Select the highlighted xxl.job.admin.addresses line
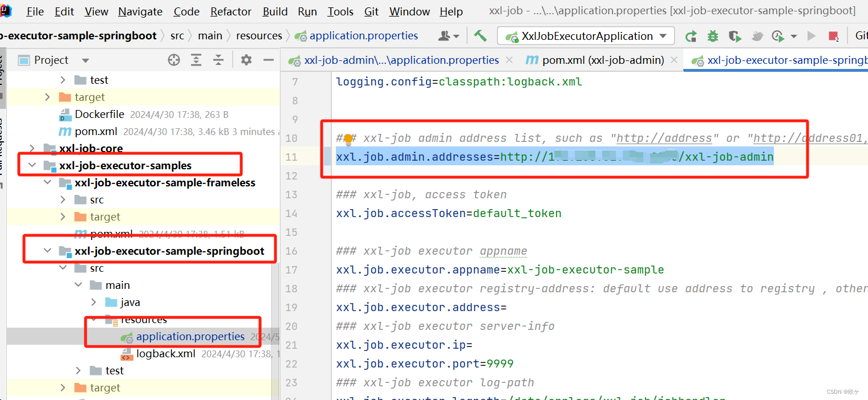 point(554,156)
